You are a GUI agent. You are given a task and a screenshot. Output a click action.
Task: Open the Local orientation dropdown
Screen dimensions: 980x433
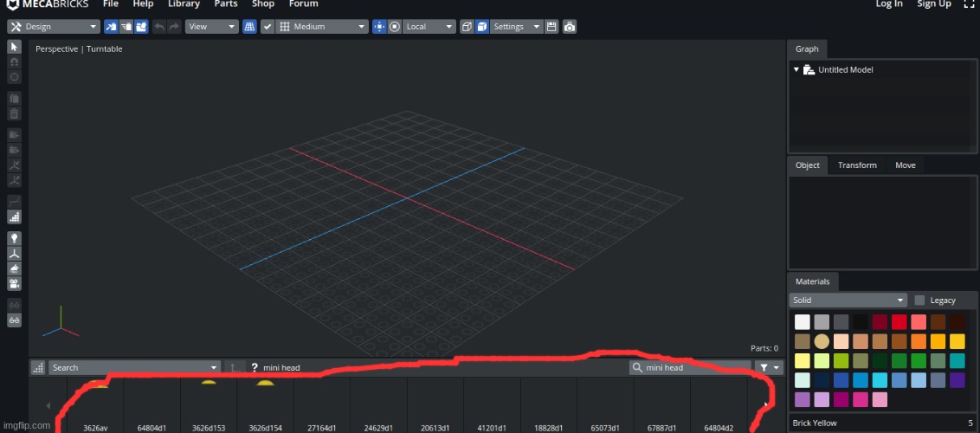[x=430, y=27]
